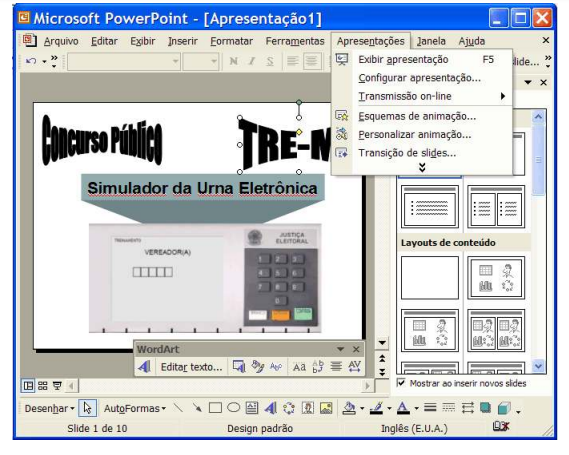Toggle text Shadow (S) formatting
569x455 pixels.
point(270,61)
